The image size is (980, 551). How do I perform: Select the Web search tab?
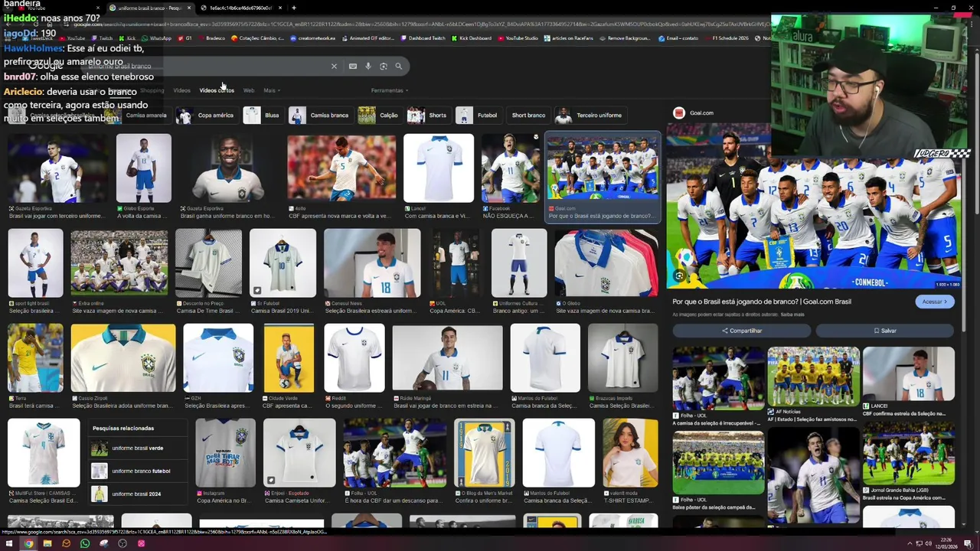click(x=249, y=90)
